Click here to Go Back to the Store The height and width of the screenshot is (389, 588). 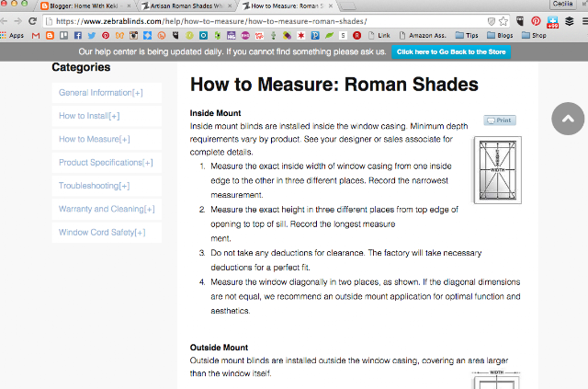pyautogui.click(x=451, y=51)
